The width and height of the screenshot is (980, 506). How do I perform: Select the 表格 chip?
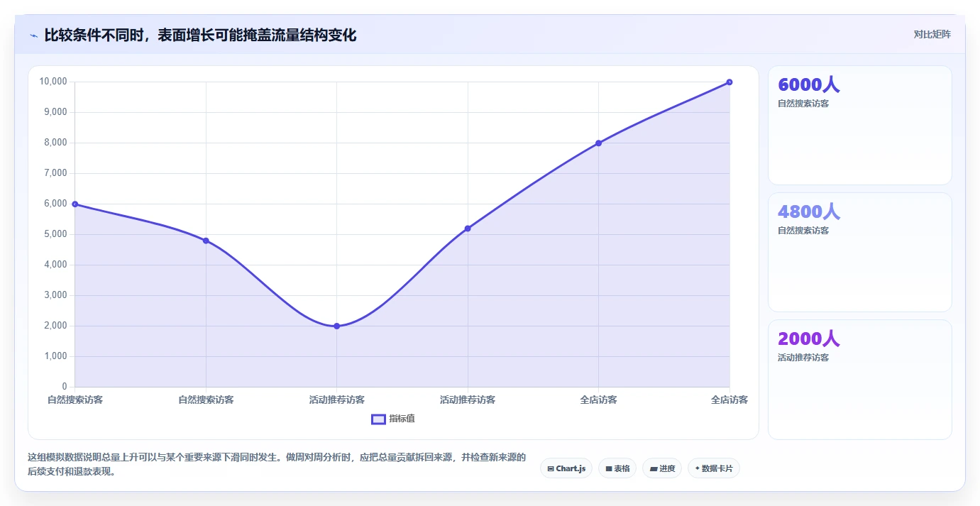(x=617, y=468)
